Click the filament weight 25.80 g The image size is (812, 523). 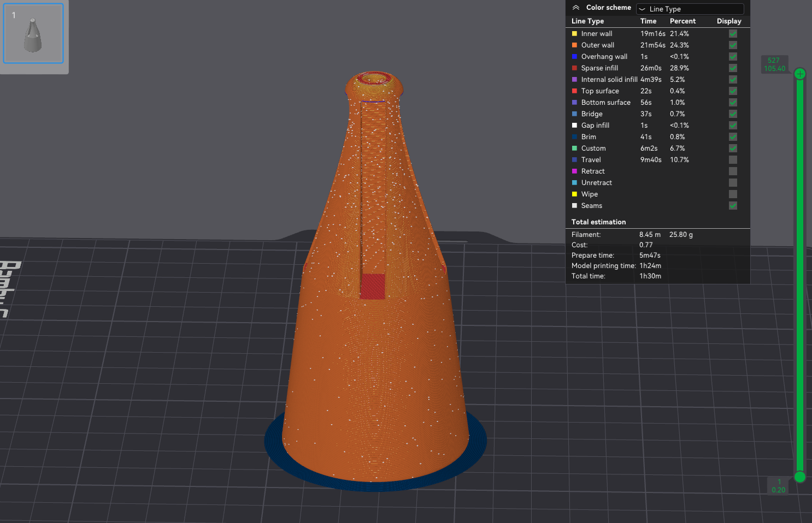coord(681,234)
